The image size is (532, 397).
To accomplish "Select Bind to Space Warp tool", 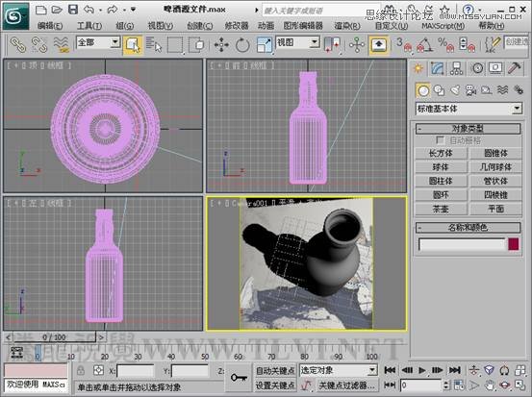I will click(x=62, y=45).
